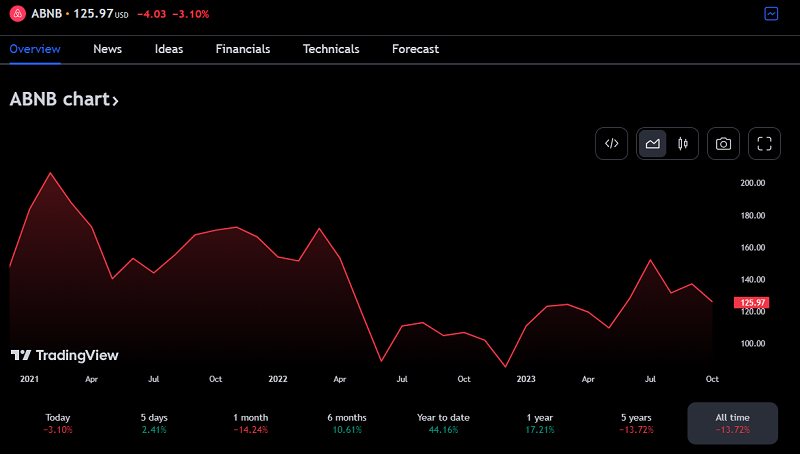800x454 pixels.
Task: Go to the Financials tab
Action: 243,49
